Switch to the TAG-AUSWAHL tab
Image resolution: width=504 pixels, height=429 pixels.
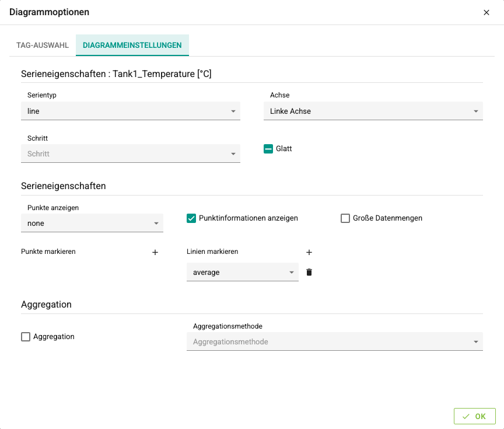(43, 46)
